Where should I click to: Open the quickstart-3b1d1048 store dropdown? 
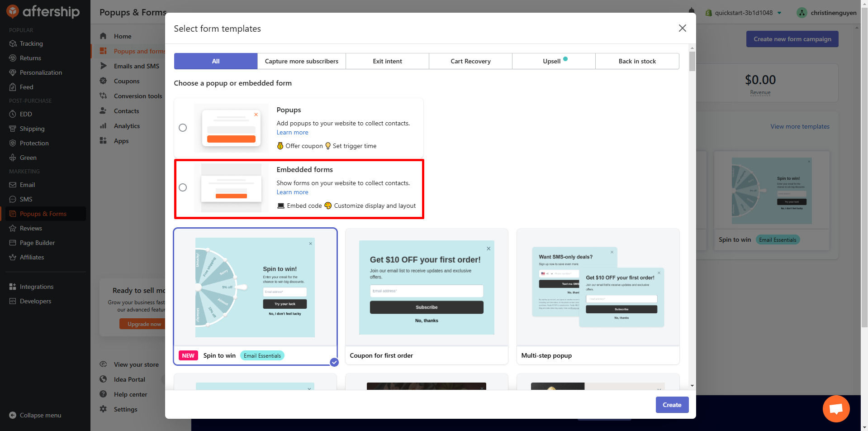[743, 13]
